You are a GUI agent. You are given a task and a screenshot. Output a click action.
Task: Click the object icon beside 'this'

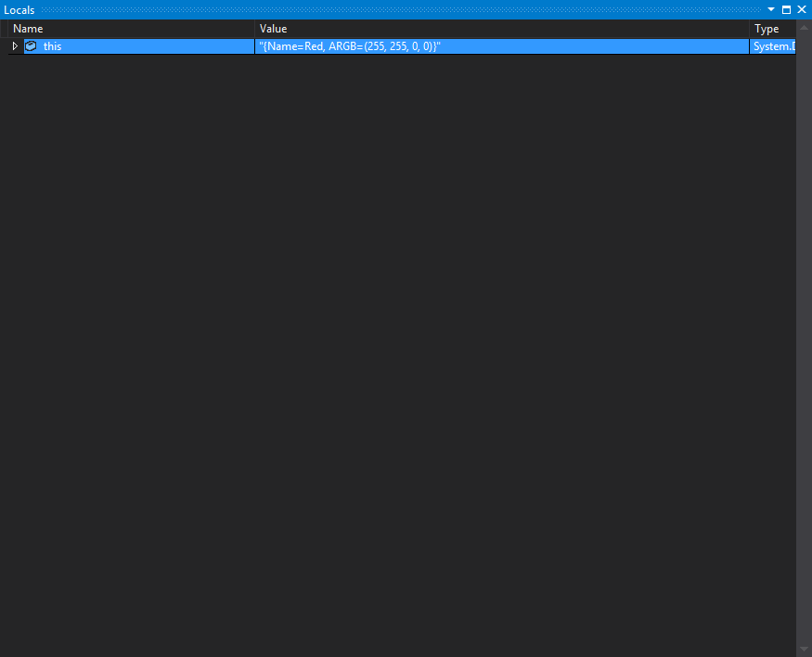29,45
